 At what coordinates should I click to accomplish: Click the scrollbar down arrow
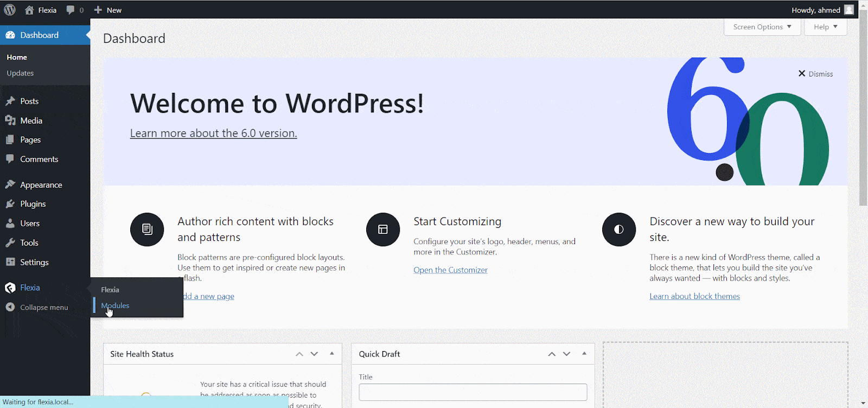pos(863,403)
